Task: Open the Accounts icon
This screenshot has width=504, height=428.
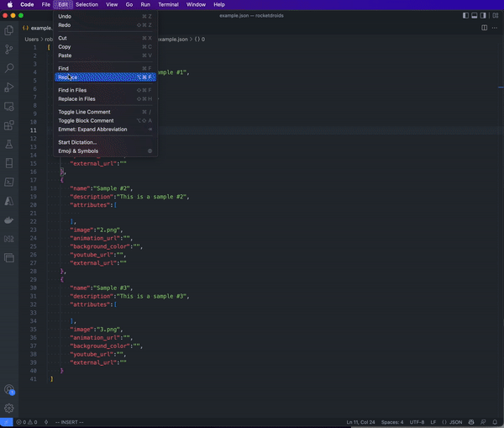Action: tap(9, 389)
